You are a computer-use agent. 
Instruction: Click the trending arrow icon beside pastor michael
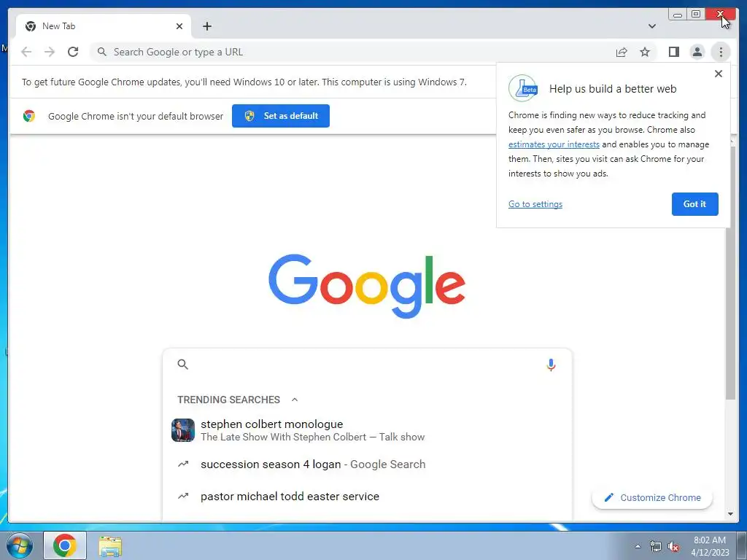183,496
